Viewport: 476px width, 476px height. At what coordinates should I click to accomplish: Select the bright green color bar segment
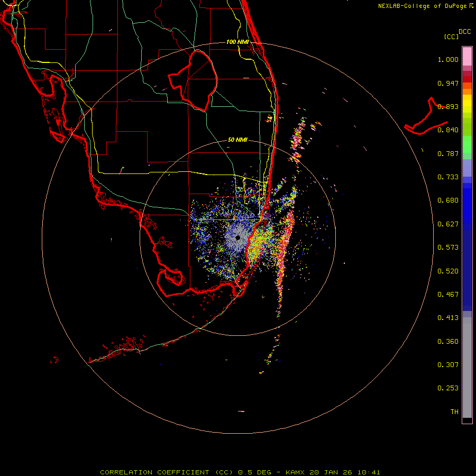(x=467, y=144)
